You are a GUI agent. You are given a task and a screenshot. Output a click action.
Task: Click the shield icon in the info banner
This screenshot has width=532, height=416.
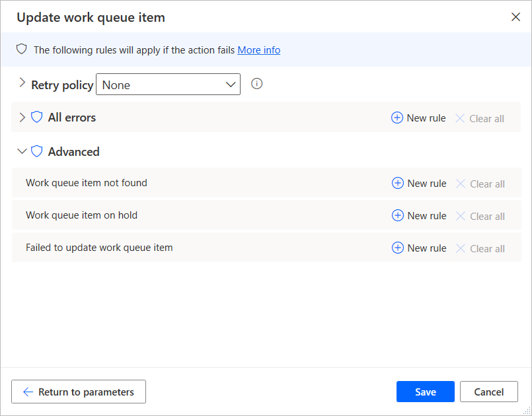21,50
